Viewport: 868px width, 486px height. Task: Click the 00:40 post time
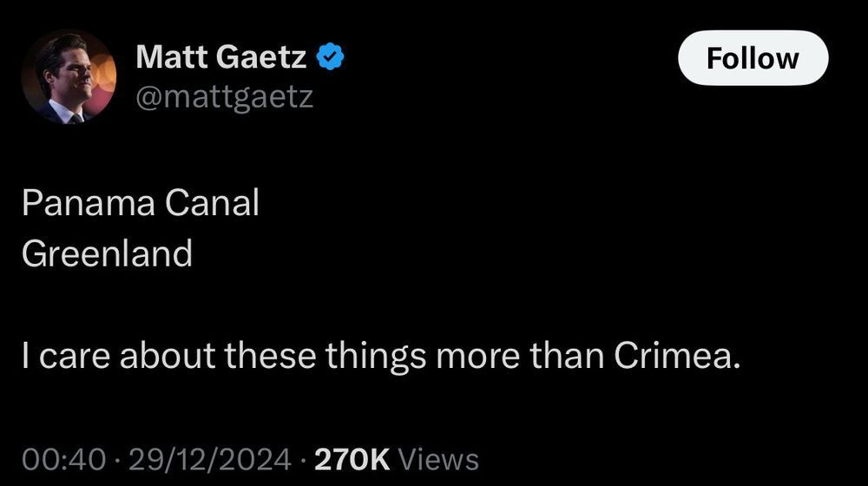click(x=63, y=459)
